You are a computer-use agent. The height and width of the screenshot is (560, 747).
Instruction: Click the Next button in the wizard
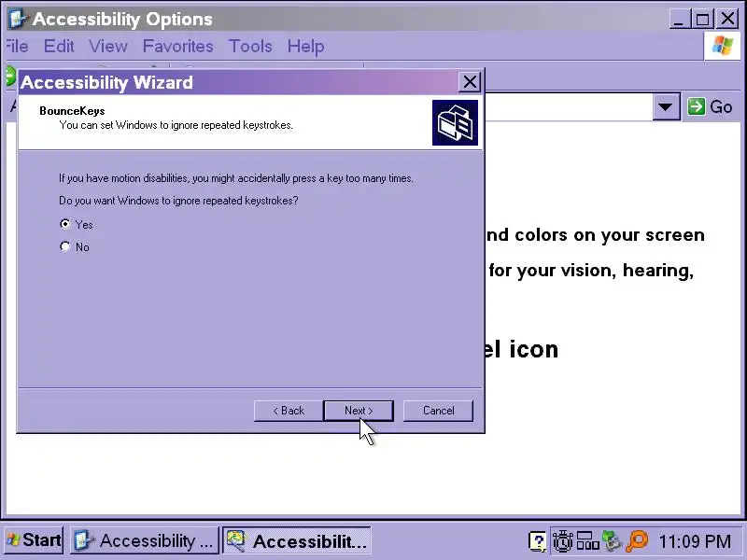[359, 411]
